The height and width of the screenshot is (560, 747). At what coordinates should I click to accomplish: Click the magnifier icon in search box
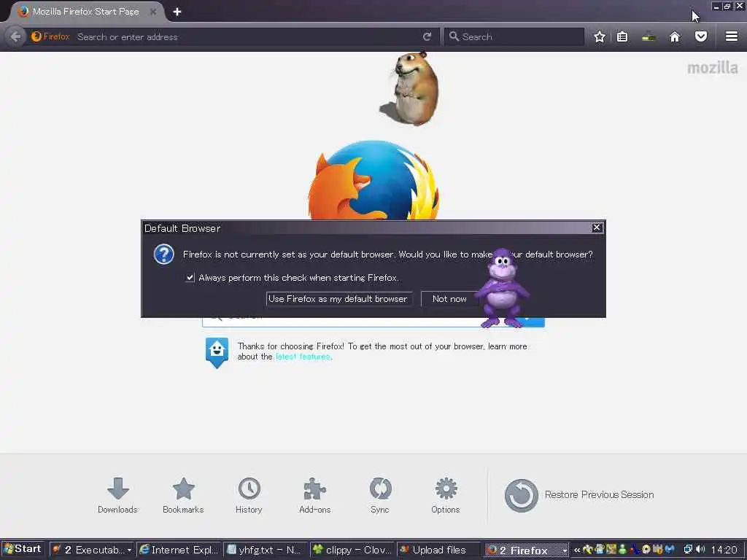coord(454,36)
